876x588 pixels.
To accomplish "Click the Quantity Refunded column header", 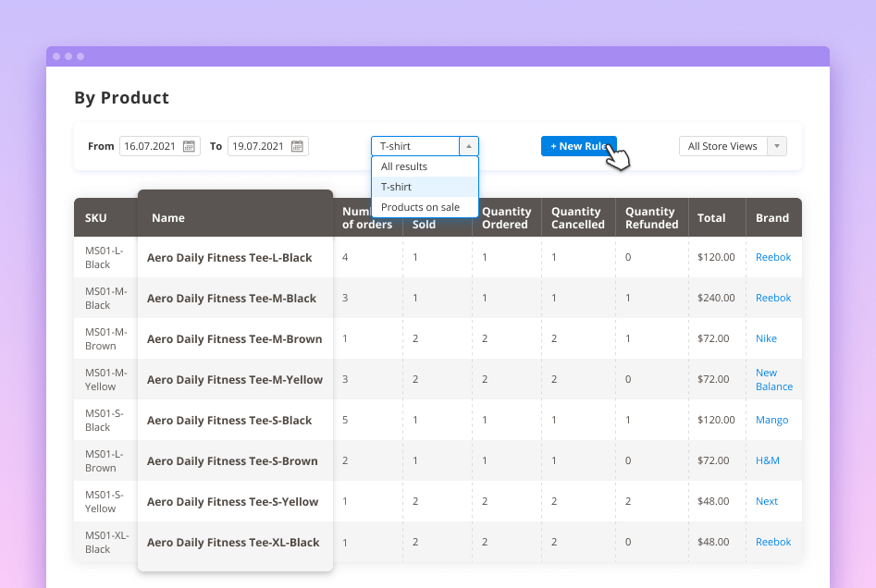I will [x=651, y=218].
